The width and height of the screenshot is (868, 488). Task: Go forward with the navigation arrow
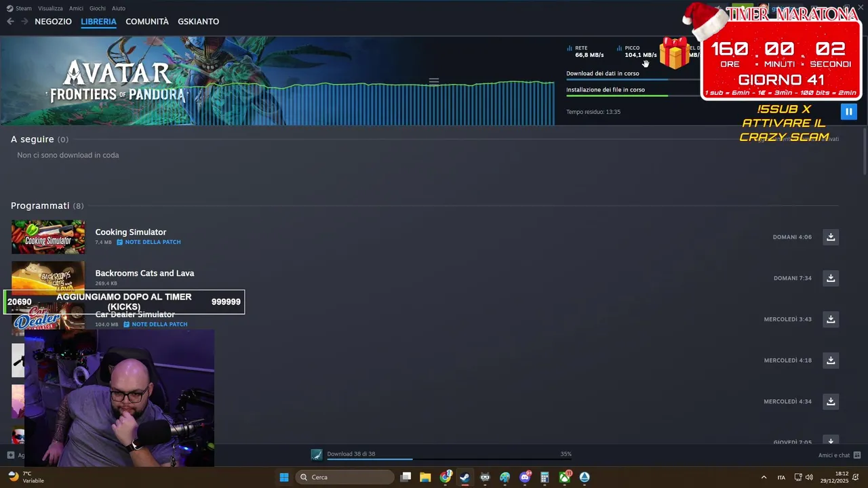24,22
